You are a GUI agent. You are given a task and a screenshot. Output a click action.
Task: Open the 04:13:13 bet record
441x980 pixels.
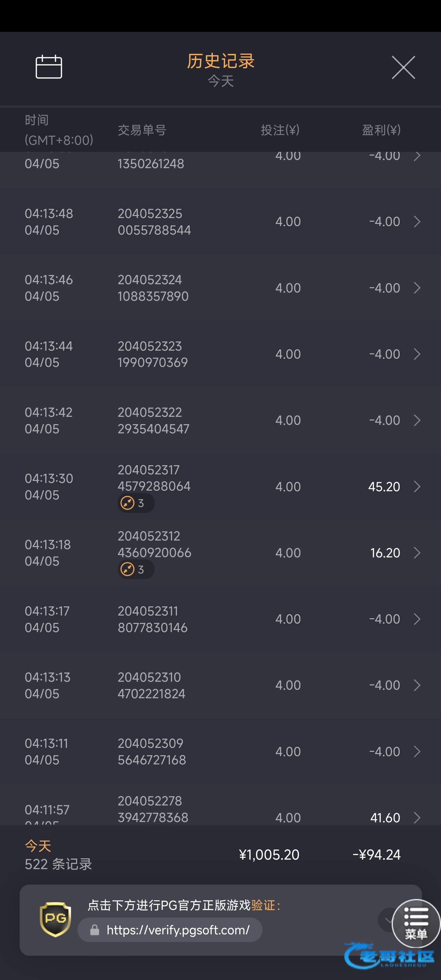point(220,686)
